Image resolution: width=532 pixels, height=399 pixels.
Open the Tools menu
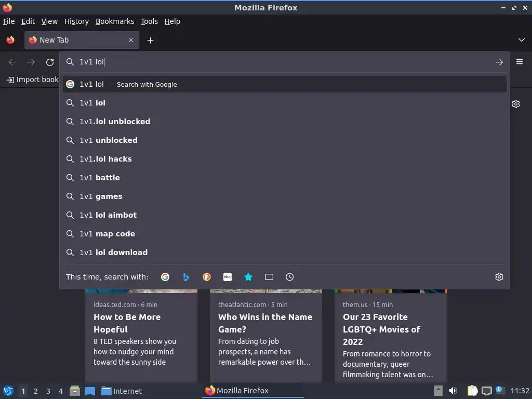[x=149, y=21]
